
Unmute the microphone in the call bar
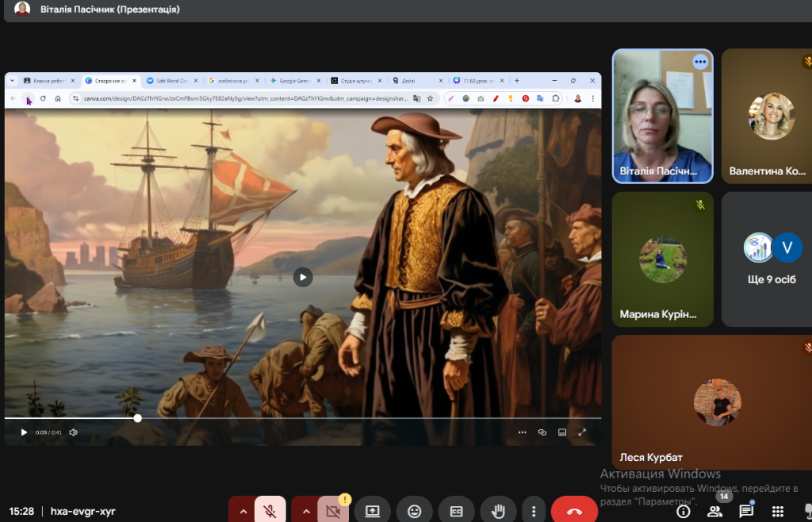point(270,511)
